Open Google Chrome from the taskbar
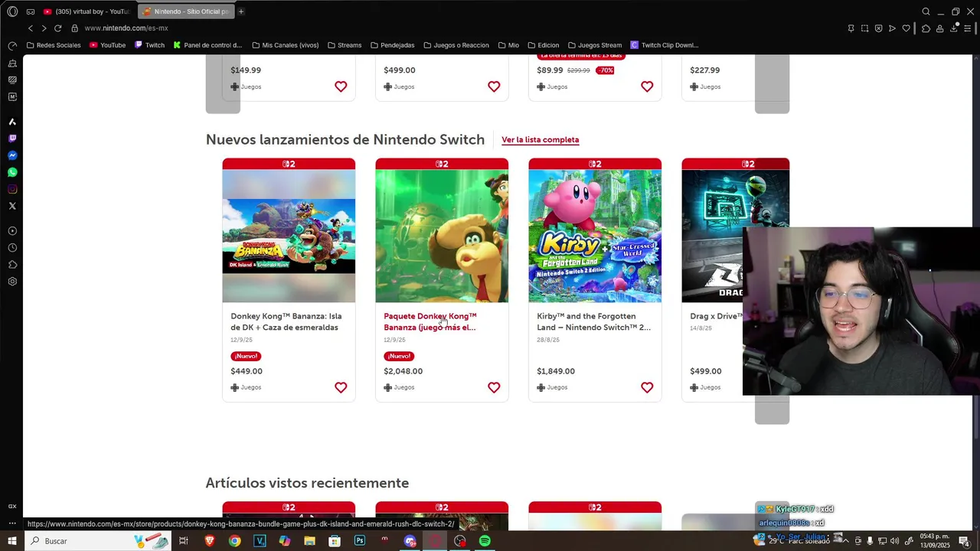 tap(234, 541)
